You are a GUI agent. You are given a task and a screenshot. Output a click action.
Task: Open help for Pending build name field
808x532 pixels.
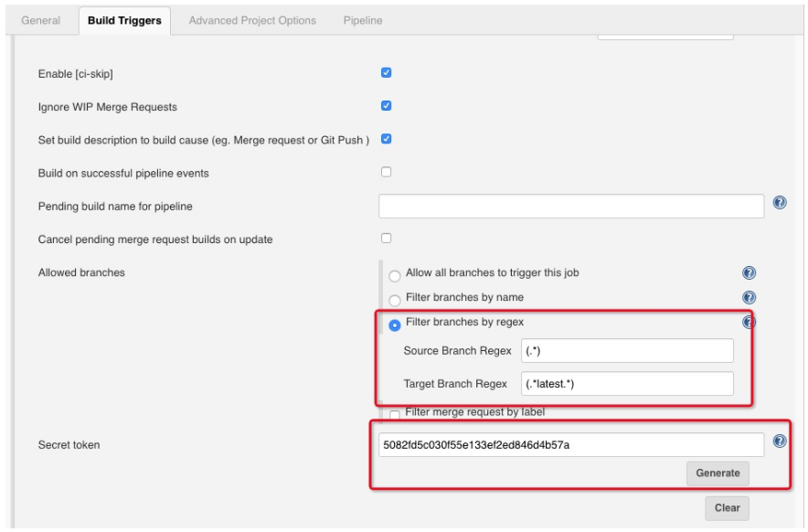coord(780,203)
